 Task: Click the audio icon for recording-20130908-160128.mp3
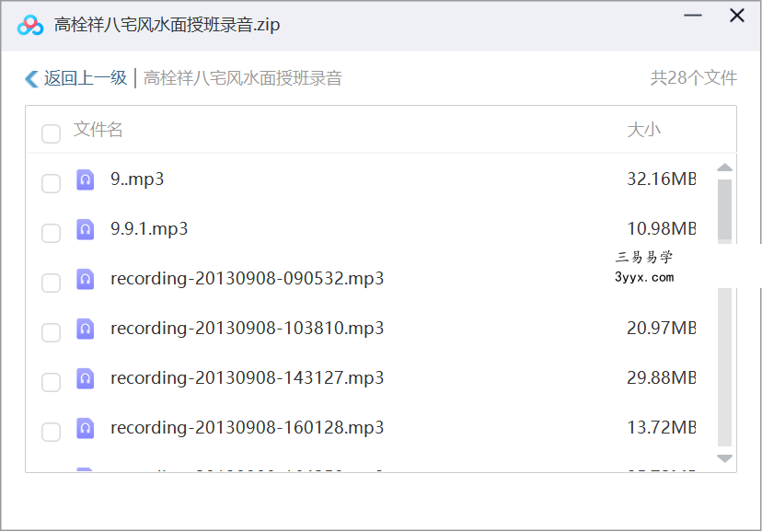click(85, 428)
